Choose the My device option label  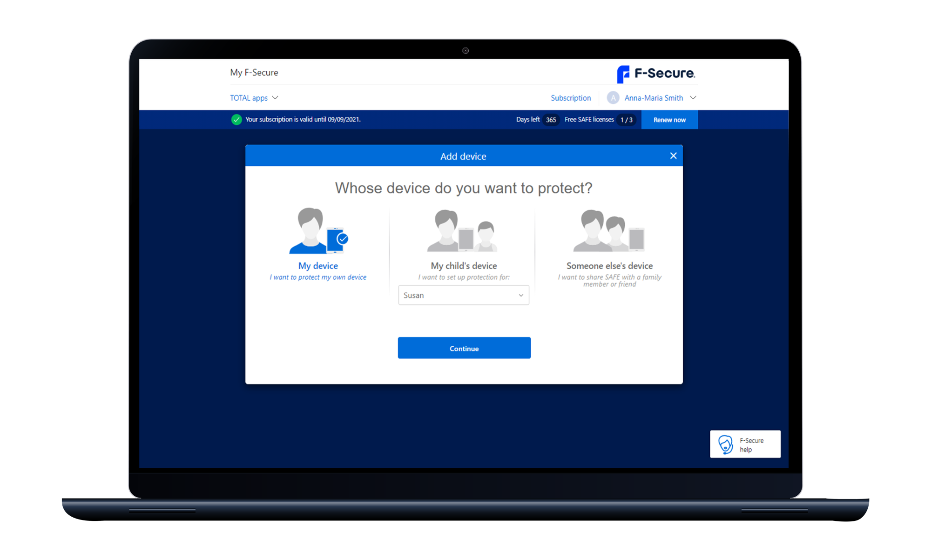(x=318, y=266)
